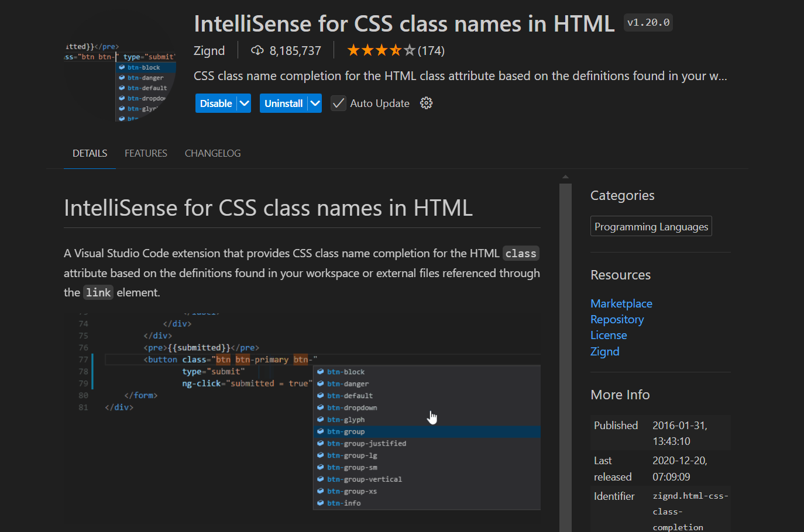Open the Marketplace resource link
This screenshot has width=804, height=532.
pos(621,303)
